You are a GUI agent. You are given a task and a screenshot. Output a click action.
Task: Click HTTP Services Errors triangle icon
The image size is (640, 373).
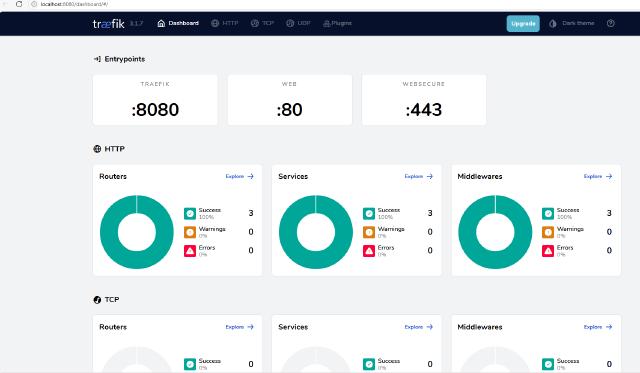[369, 251]
